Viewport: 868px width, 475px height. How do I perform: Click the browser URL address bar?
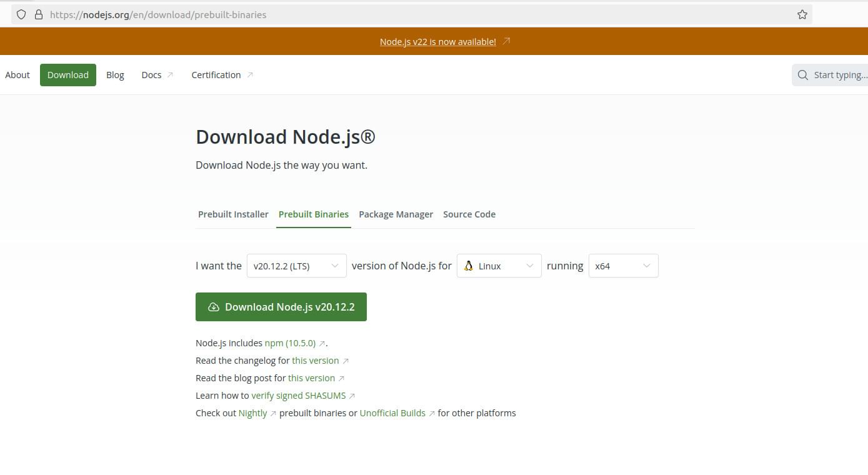tap(412, 14)
